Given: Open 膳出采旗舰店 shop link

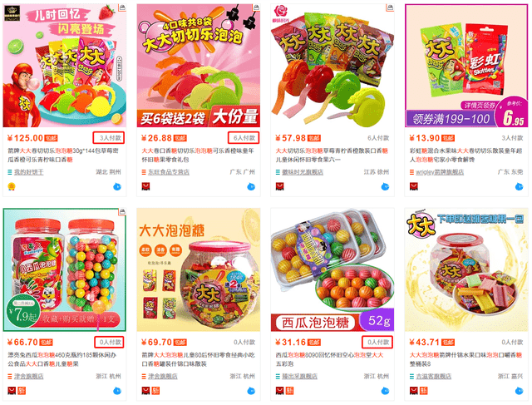Looking at the screenshot, I should (299, 377).
